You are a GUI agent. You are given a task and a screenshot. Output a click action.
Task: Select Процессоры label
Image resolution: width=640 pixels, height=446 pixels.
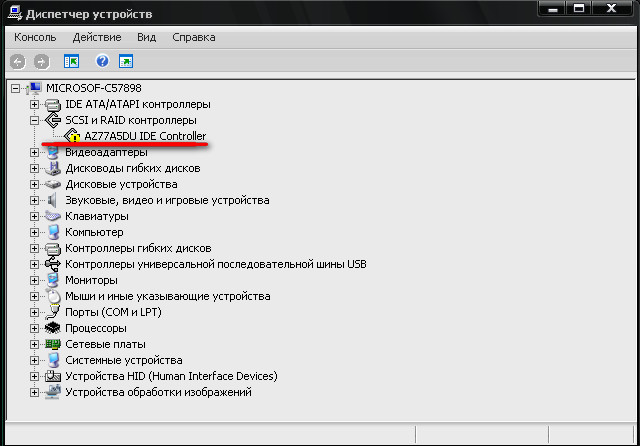click(96, 328)
